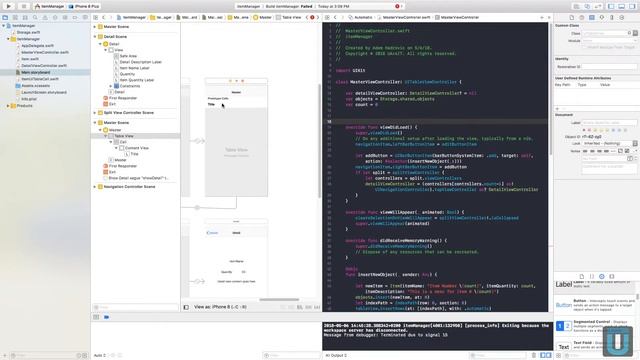This screenshot has width=640, height=360.
Task: Open the issue navigator warning icon
Action: 45,18
